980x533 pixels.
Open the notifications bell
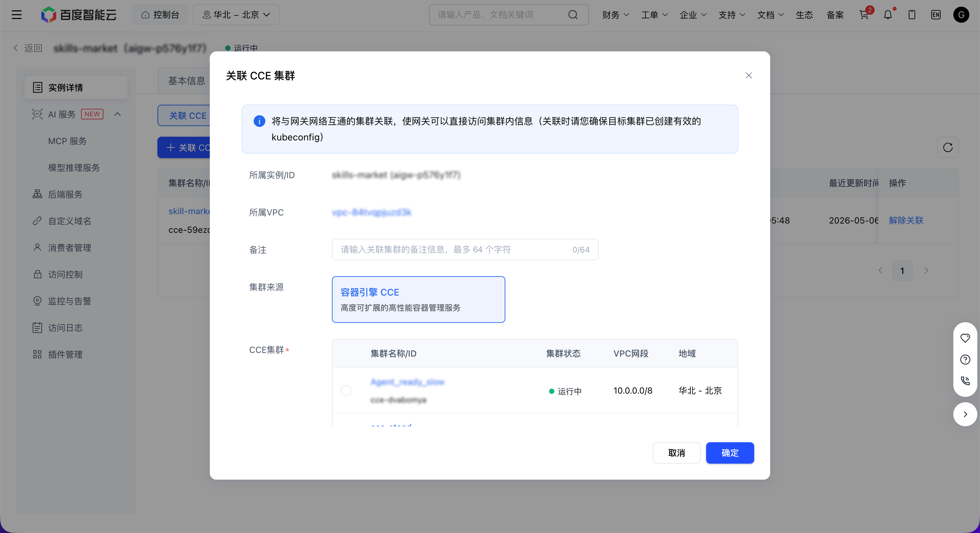[888, 15]
